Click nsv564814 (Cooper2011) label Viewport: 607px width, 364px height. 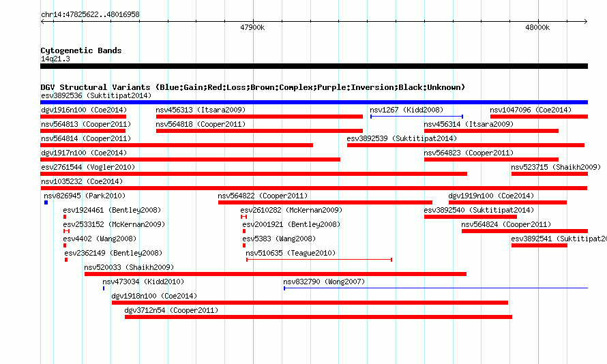tap(86, 138)
